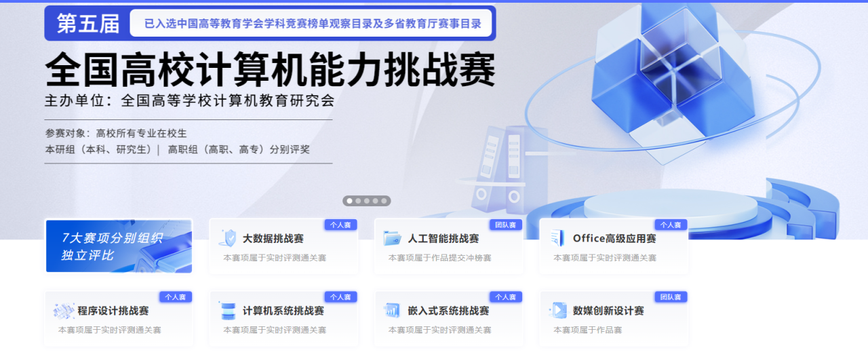868x363 pixels.
Task: Open the 人工智能挑战赛 title link
Action: click(x=443, y=239)
